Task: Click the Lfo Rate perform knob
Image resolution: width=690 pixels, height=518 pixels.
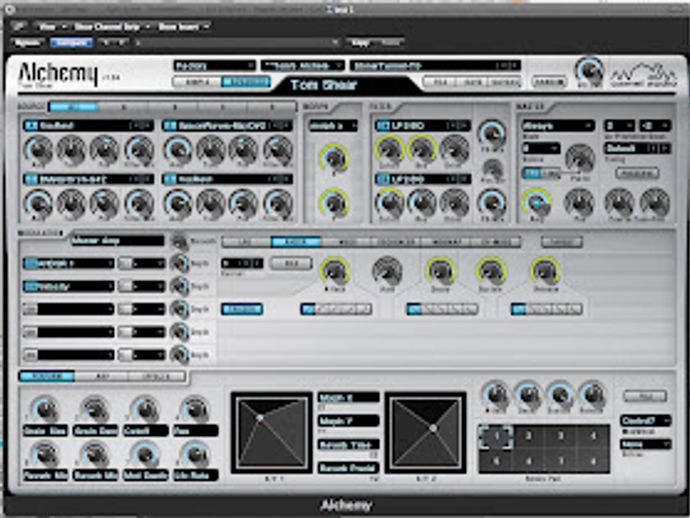Action: pyautogui.click(x=195, y=456)
